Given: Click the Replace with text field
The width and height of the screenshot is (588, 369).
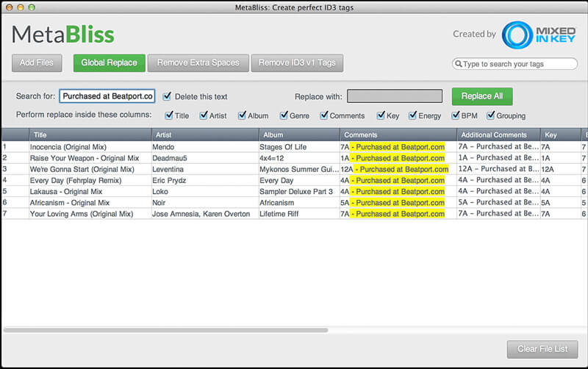Looking at the screenshot, I should coord(395,96).
